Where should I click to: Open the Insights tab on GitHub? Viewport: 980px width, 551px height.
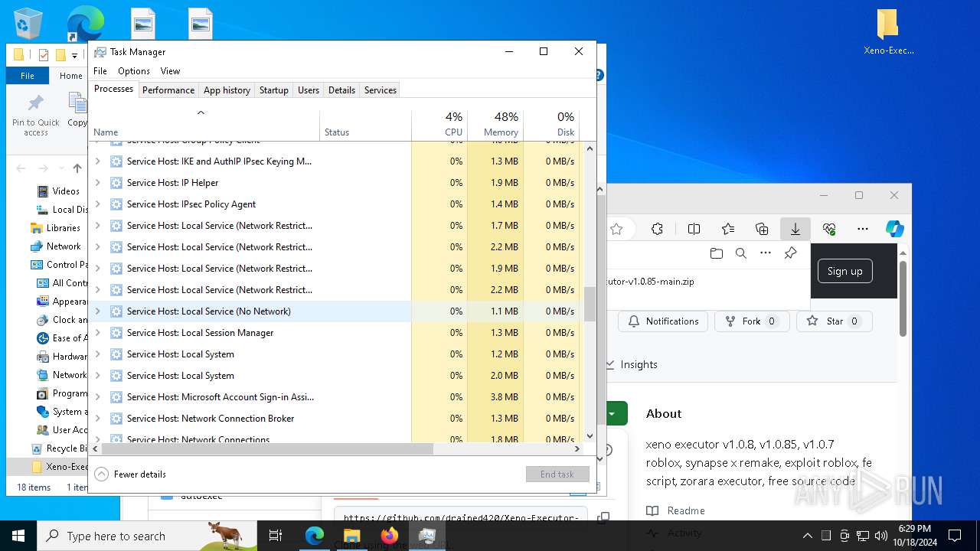pos(632,364)
